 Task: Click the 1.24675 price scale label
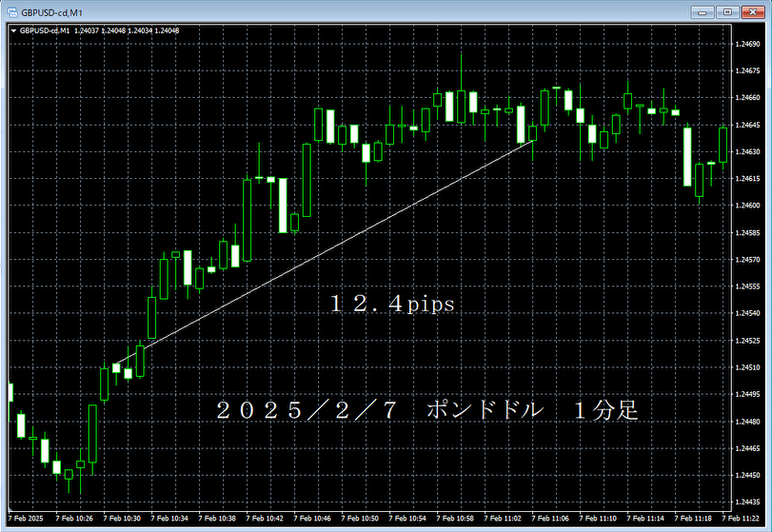747,70
